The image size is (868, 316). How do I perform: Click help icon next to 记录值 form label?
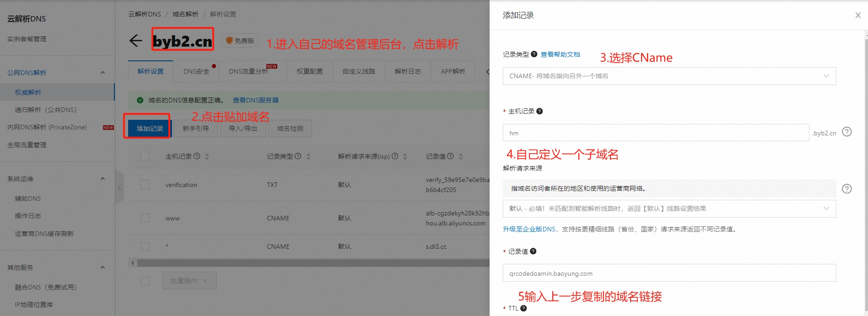click(533, 251)
